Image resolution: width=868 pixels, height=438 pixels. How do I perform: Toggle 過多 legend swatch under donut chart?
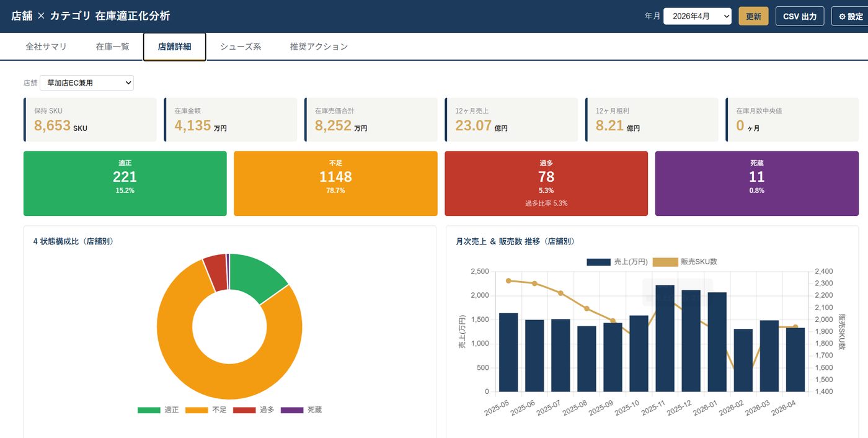244,410
